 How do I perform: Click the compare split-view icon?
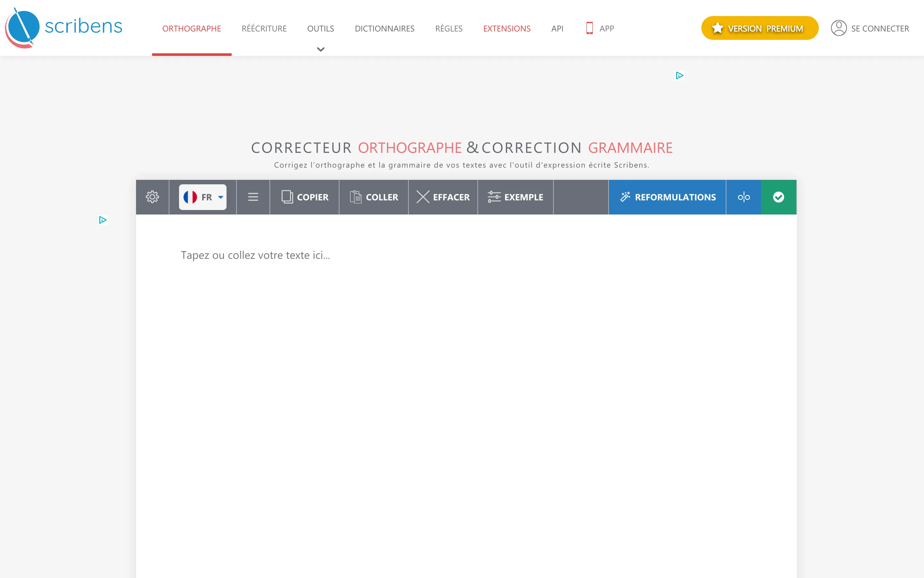pyautogui.click(x=744, y=197)
